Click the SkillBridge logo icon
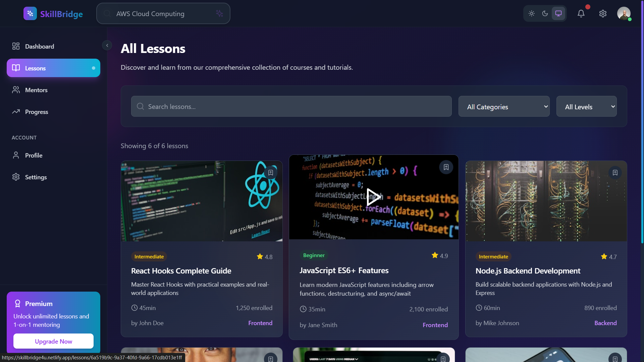644x362 pixels. click(x=30, y=13)
